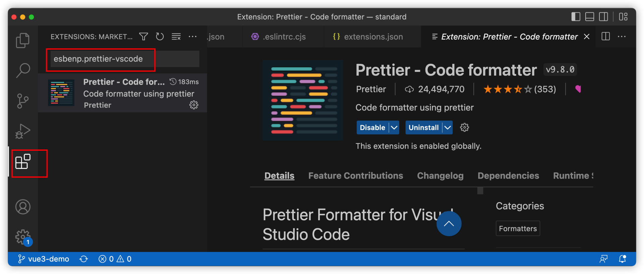Click the Formatters category link

click(x=518, y=229)
